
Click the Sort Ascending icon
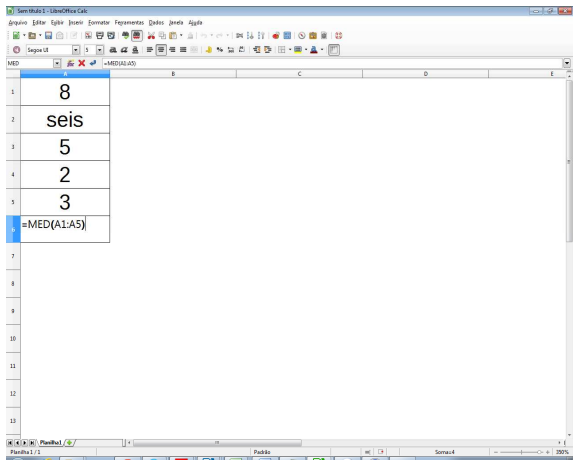[x=250, y=36]
